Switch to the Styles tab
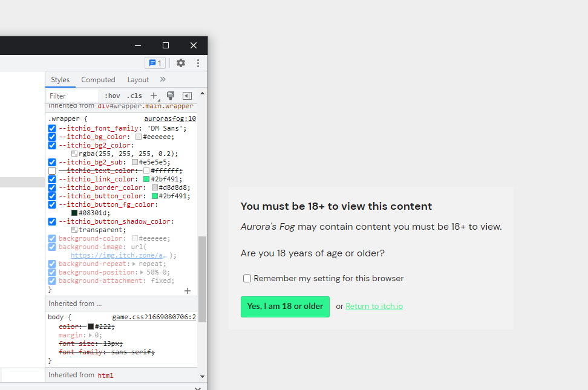 pyautogui.click(x=60, y=79)
